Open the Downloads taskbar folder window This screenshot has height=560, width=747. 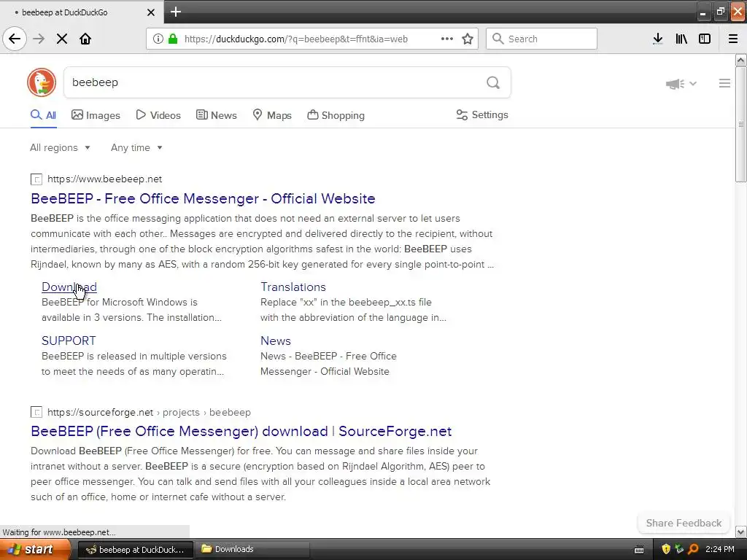(252, 549)
